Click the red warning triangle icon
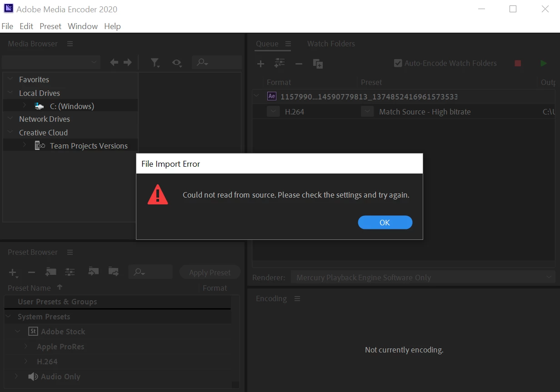 tap(158, 194)
